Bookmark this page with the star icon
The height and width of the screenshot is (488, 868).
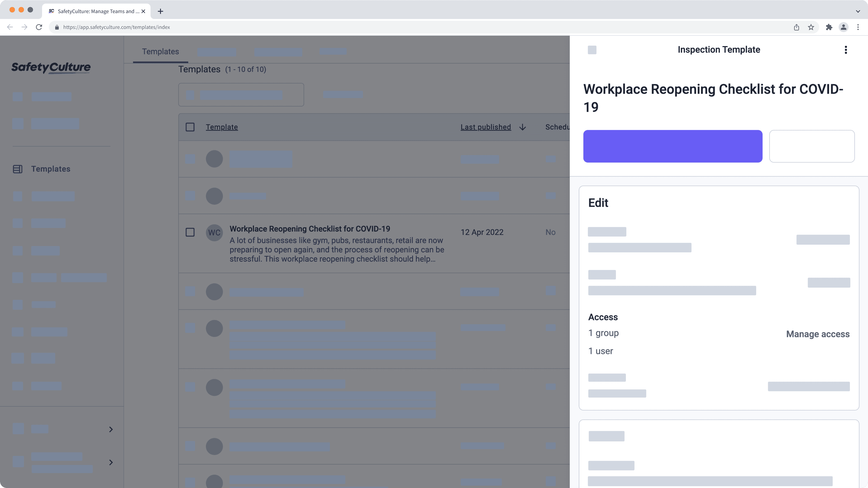pos(811,27)
